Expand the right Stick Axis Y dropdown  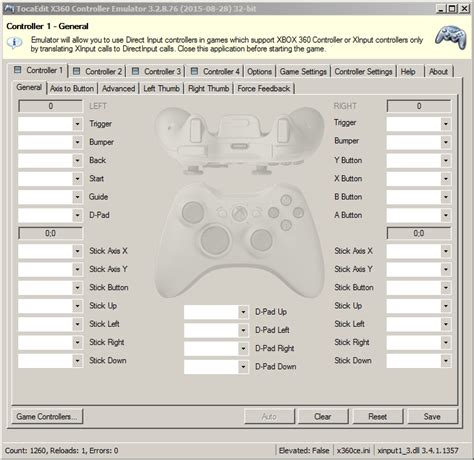[x=446, y=269]
